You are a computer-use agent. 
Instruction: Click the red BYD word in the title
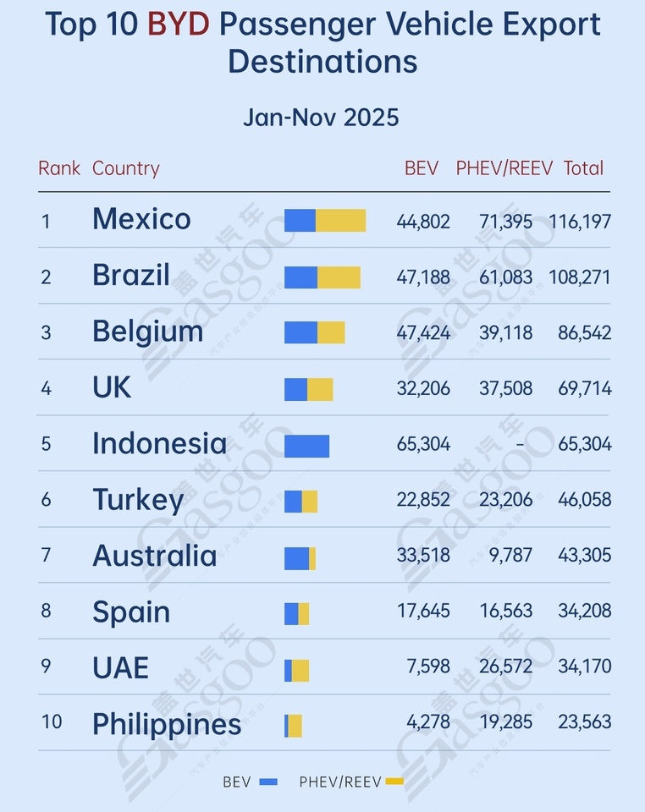[178, 24]
